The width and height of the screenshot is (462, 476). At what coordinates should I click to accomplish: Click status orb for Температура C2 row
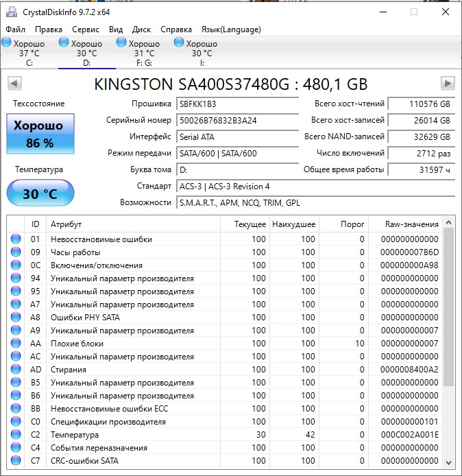coord(16,434)
